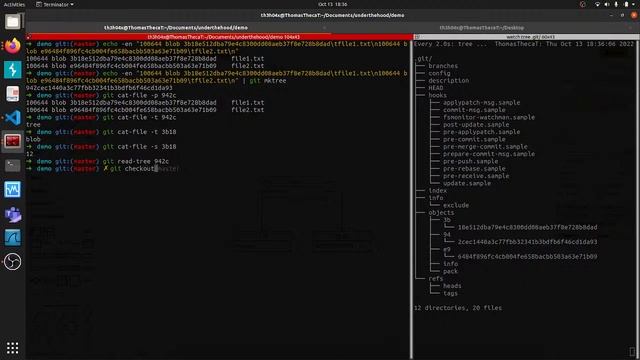640x360 pixels.
Task: Click 'pre-push.sample' in tree listing
Action: pos(471,161)
